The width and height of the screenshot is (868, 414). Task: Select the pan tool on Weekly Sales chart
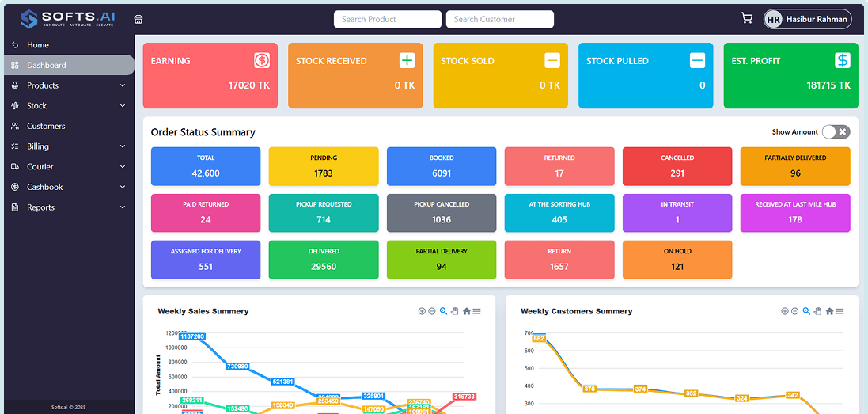455,311
